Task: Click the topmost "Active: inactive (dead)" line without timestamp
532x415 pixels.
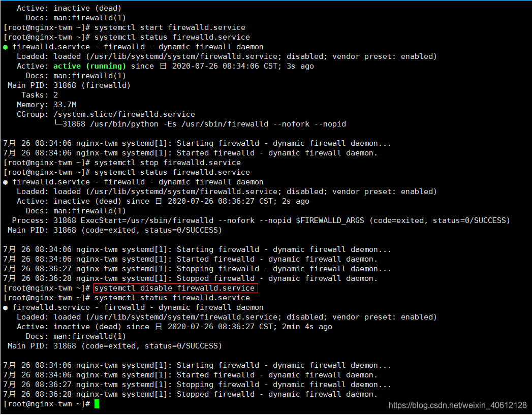Action: click(x=69, y=8)
